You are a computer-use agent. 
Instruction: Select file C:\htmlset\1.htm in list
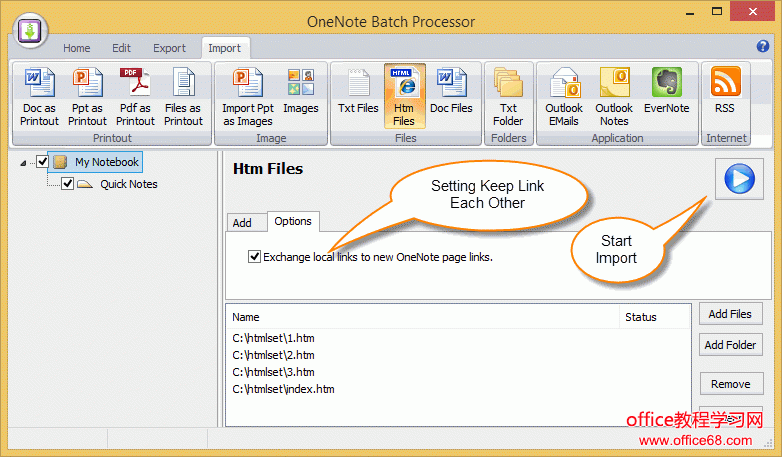[x=273, y=338]
